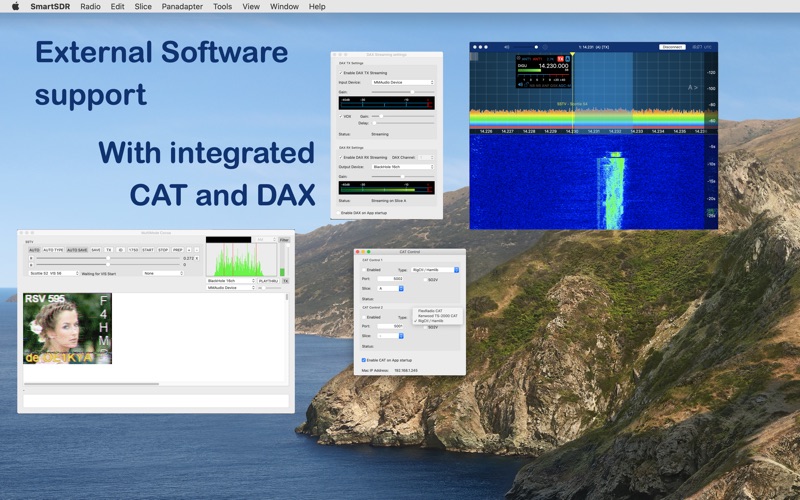Click the red TX indicator on the slice flag
This screenshot has width=800, height=500.
pyautogui.click(x=560, y=59)
